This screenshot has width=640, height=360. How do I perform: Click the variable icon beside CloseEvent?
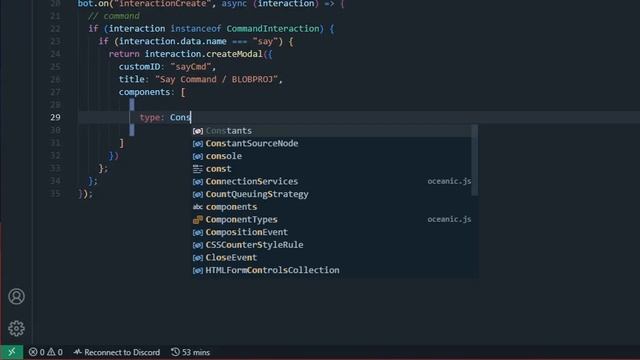pyautogui.click(x=198, y=258)
